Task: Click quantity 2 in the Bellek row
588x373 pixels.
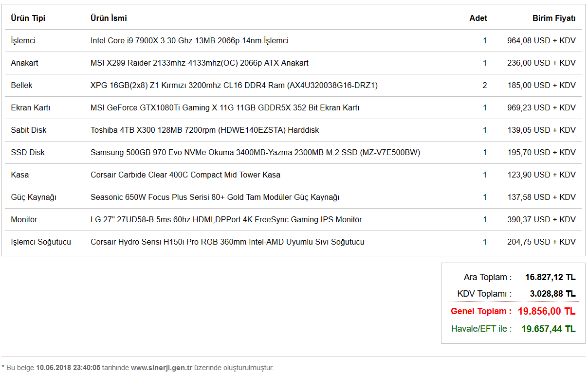Action: click(485, 85)
